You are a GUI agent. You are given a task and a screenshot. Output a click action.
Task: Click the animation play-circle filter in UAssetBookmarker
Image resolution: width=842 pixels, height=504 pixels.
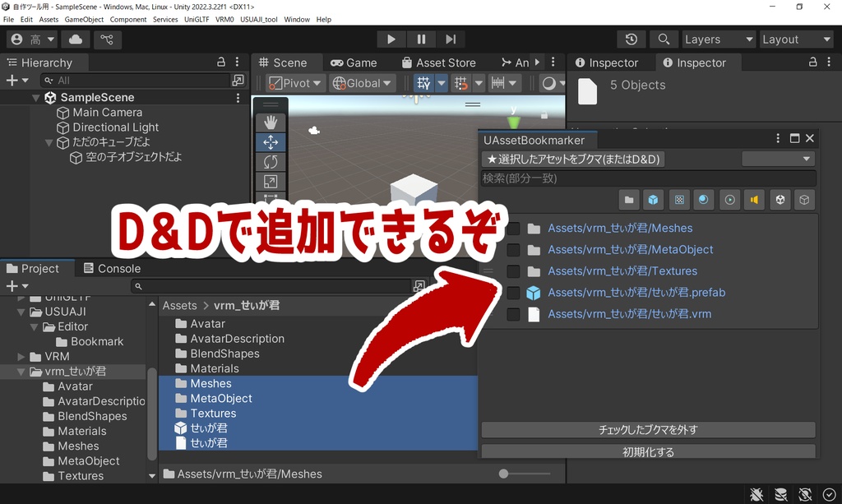pyautogui.click(x=729, y=199)
